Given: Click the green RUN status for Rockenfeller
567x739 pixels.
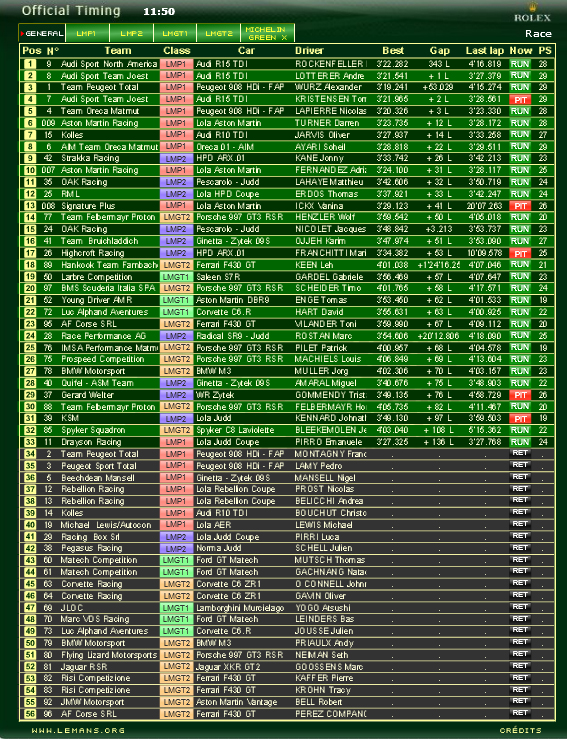Looking at the screenshot, I should 520,64.
